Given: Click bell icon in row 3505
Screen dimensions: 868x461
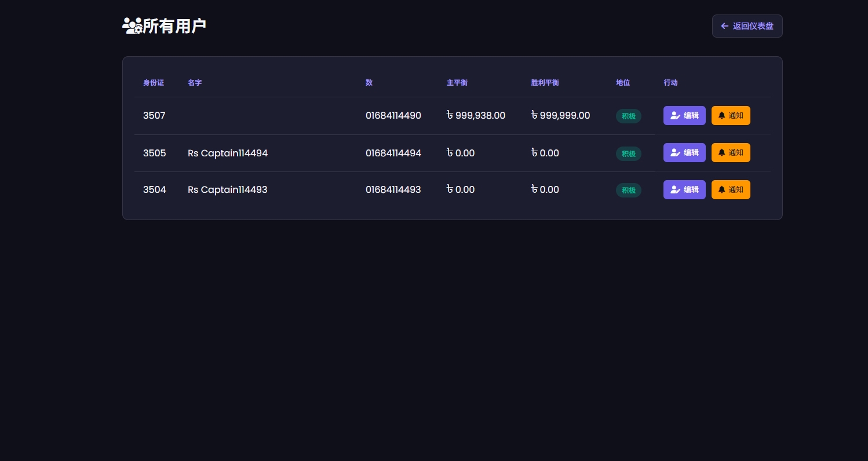Looking at the screenshot, I should pos(721,153).
